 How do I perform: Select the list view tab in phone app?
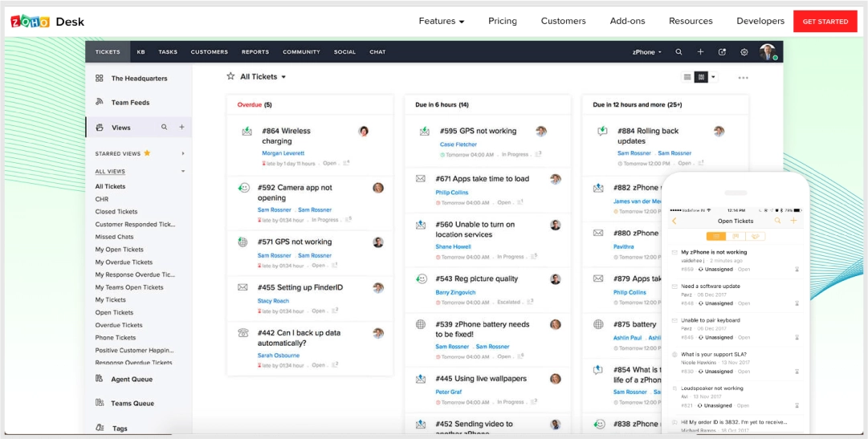[715, 237]
